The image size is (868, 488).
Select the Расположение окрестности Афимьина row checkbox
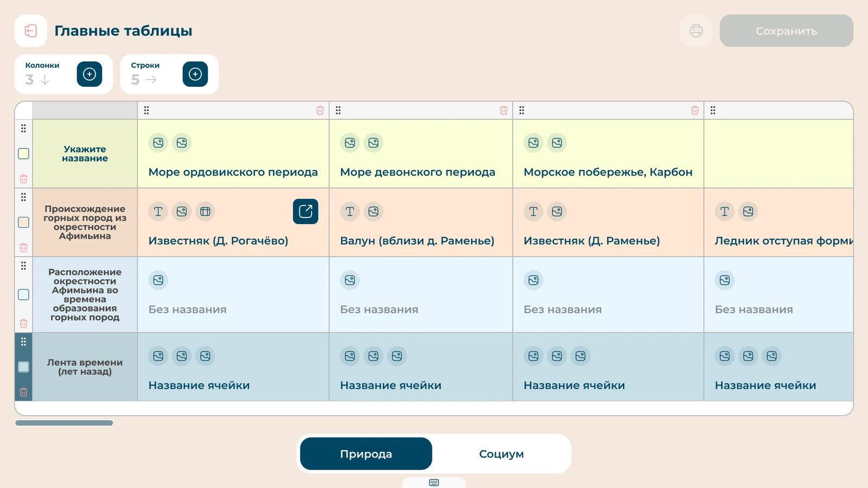[23, 294]
